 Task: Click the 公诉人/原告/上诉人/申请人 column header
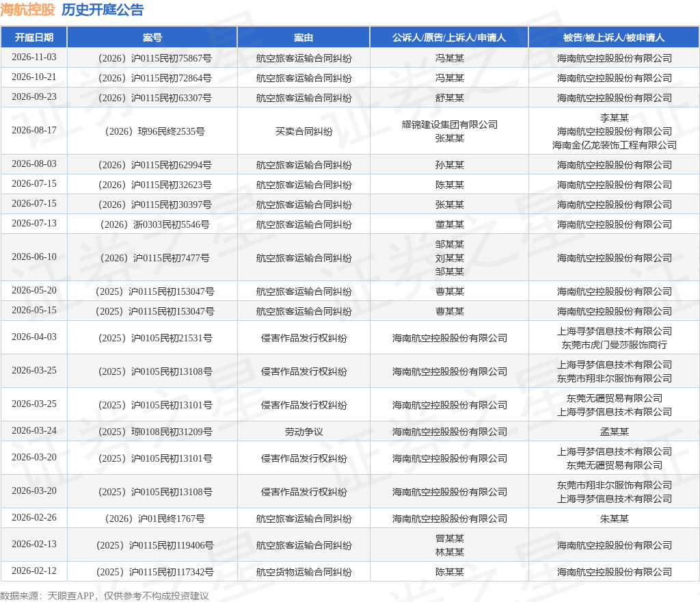coord(449,38)
